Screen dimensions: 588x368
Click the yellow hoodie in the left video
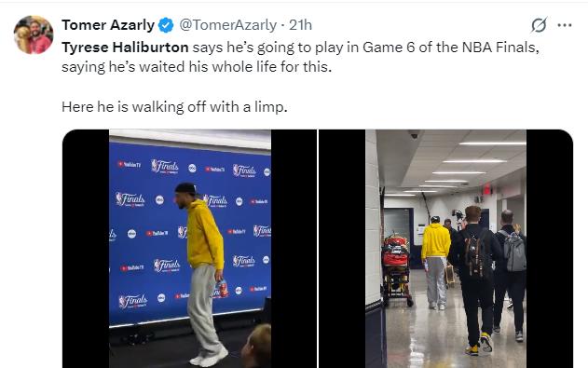coord(204,234)
